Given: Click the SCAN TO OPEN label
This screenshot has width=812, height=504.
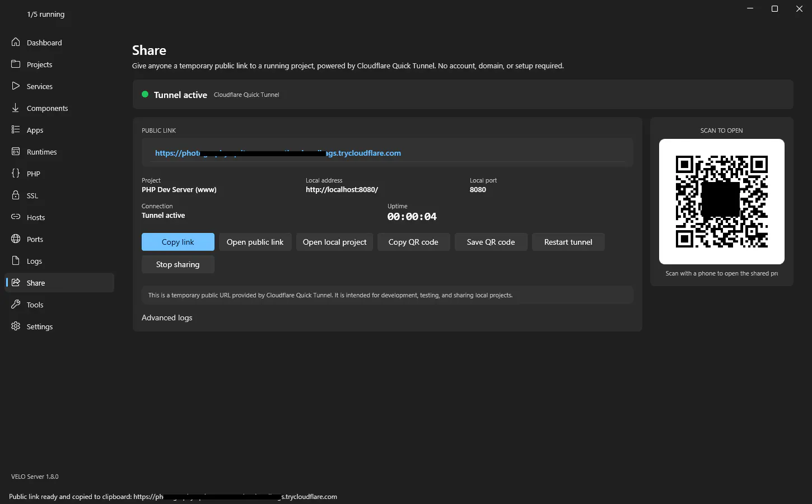Looking at the screenshot, I should click(722, 130).
